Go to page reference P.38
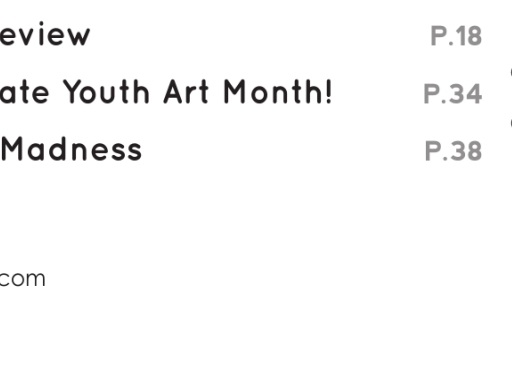512x367 pixels. (x=453, y=151)
